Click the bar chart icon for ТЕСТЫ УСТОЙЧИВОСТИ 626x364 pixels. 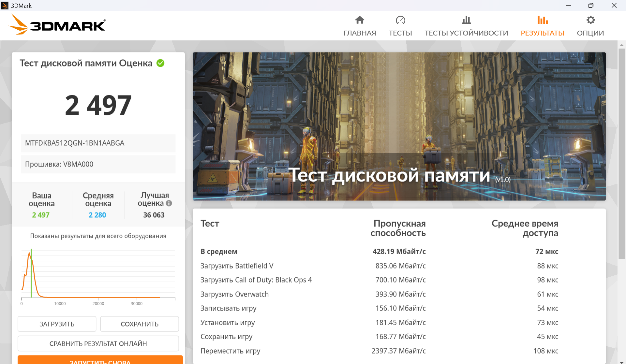point(466,20)
